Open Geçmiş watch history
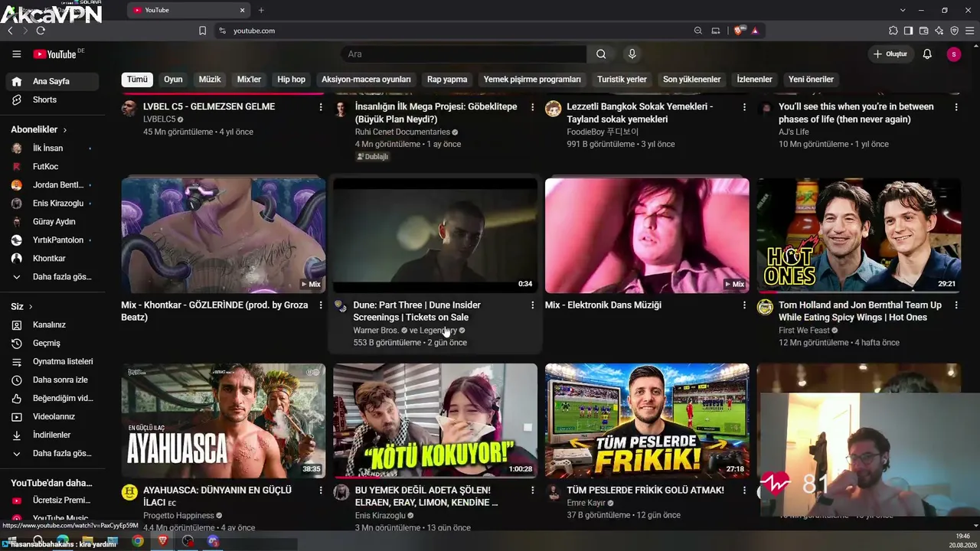Viewport: 980px width, 551px height. point(52,344)
